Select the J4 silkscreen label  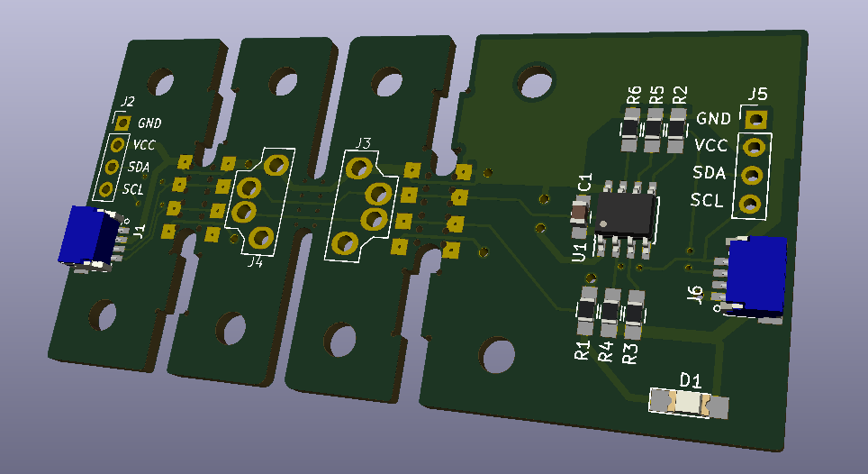255,262
